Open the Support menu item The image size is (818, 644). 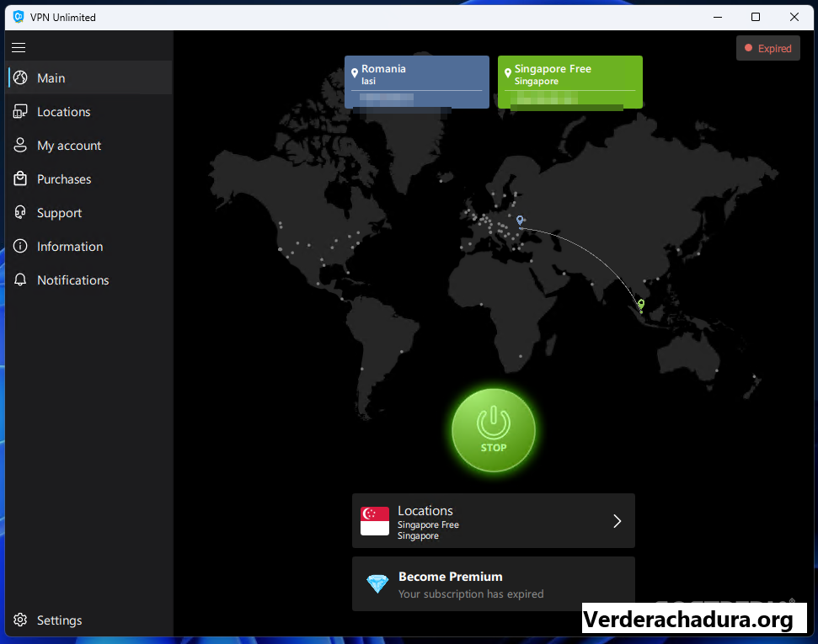[x=89, y=212]
